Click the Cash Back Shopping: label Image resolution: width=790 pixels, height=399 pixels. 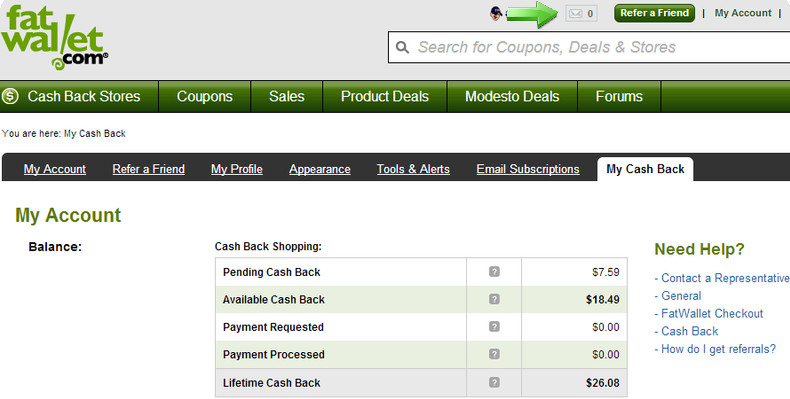click(x=268, y=246)
